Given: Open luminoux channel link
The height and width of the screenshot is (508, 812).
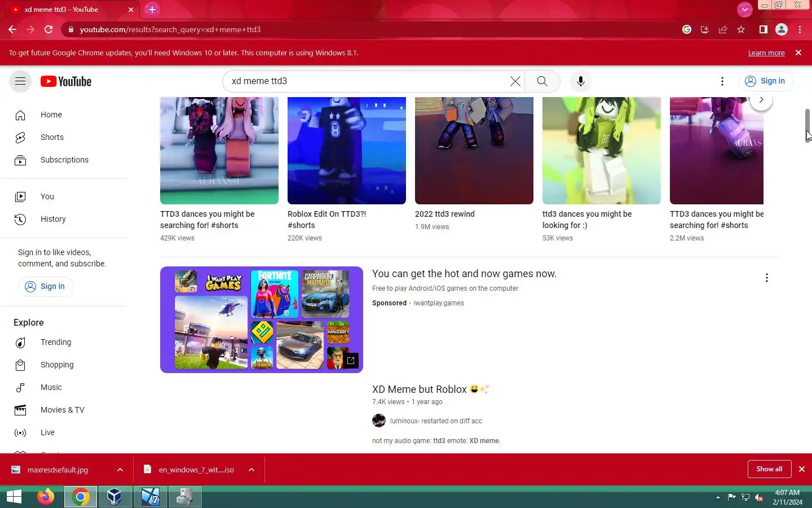Looking at the screenshot, I should 436,421.
